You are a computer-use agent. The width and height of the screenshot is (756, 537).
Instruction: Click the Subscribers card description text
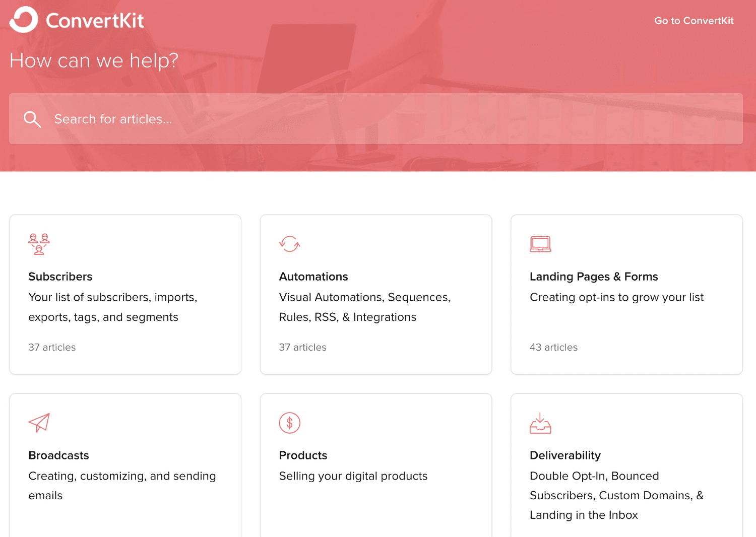tap(113, 307)
